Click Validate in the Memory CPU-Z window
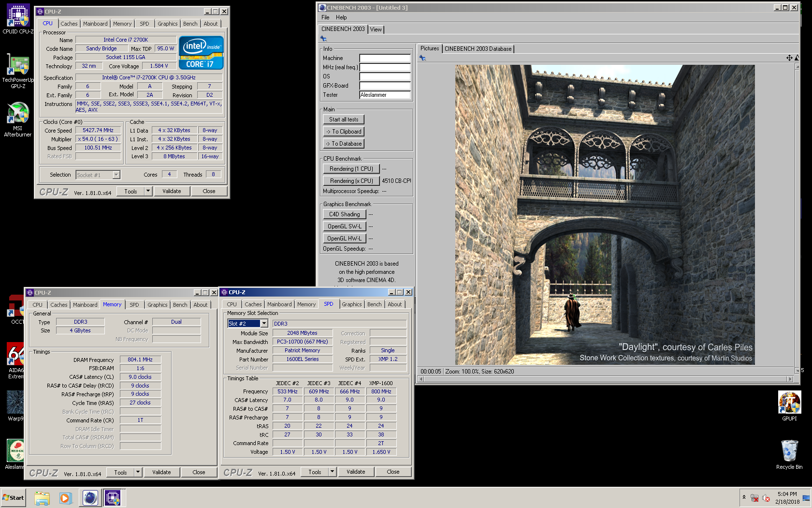 click(x=161, y=472)
